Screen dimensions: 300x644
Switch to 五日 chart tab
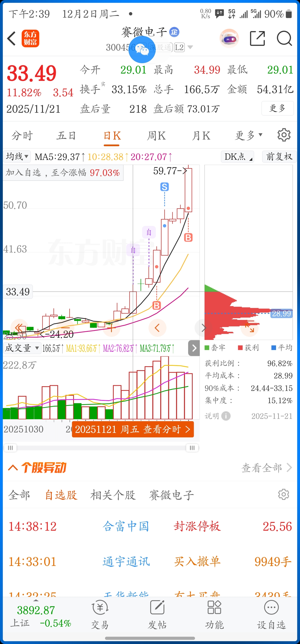(66, 136)
